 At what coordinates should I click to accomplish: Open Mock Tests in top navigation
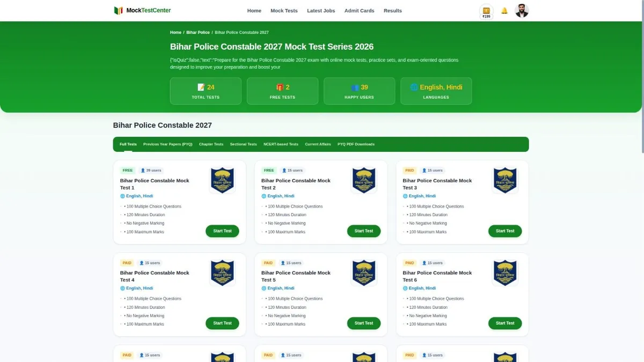[x=284, y=11]
